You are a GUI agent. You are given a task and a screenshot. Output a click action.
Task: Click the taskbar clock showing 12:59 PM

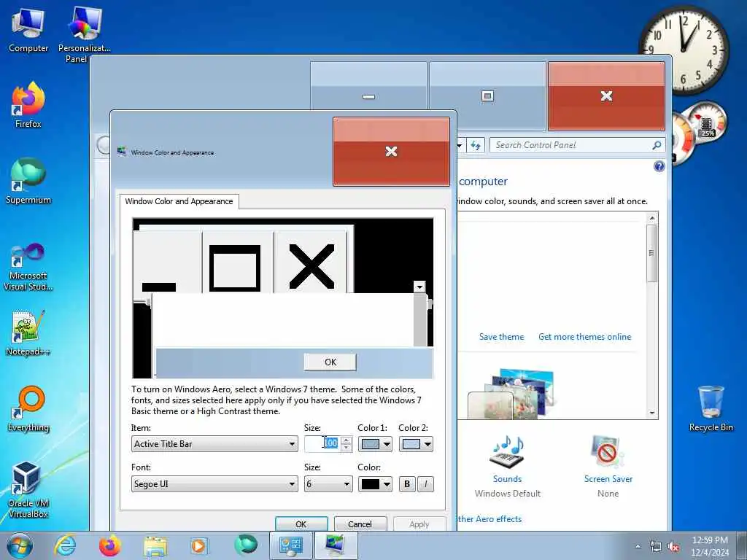(710, 546)
